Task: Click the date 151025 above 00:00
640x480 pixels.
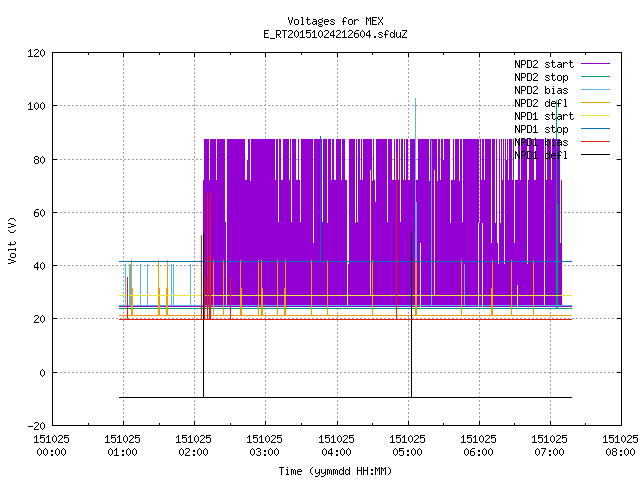Action: pos(51,439)
